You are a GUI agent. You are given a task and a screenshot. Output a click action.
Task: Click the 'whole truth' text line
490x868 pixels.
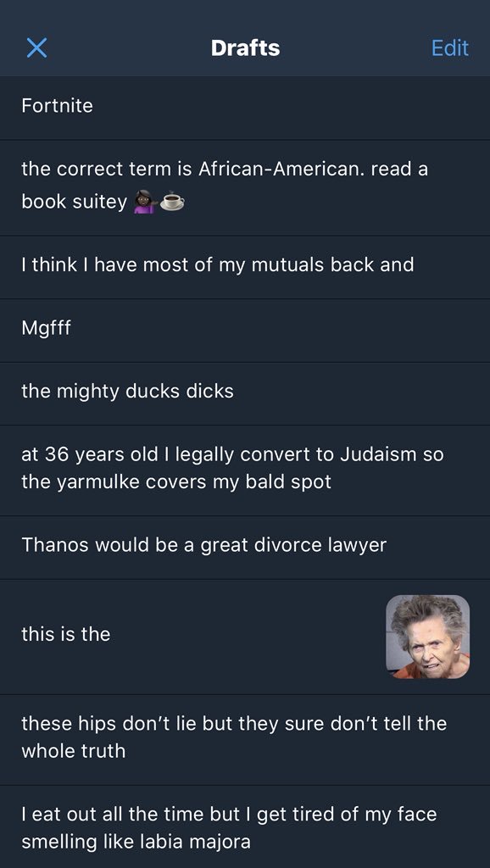[74, 751]
